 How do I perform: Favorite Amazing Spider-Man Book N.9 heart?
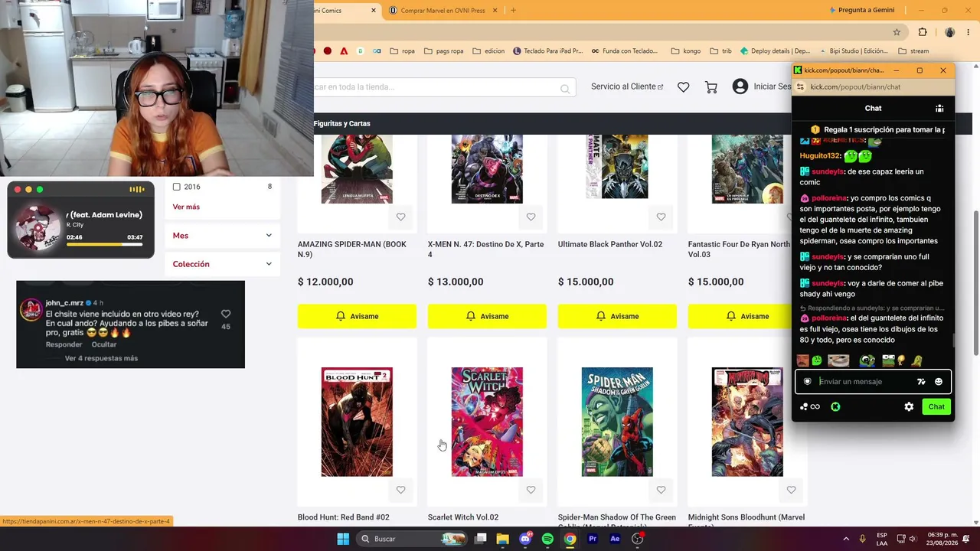point(400,217)
